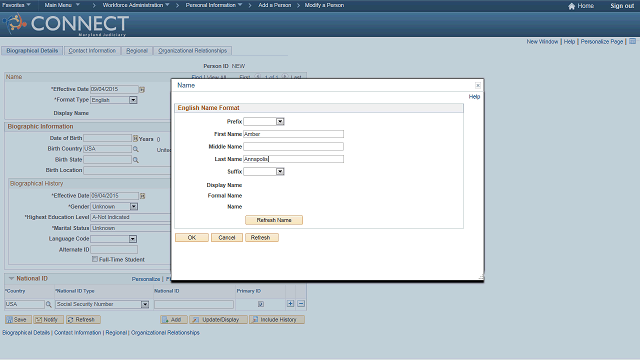The image size is (640, 360).
Task: Click the Birth Location input field
Action: 127,170
